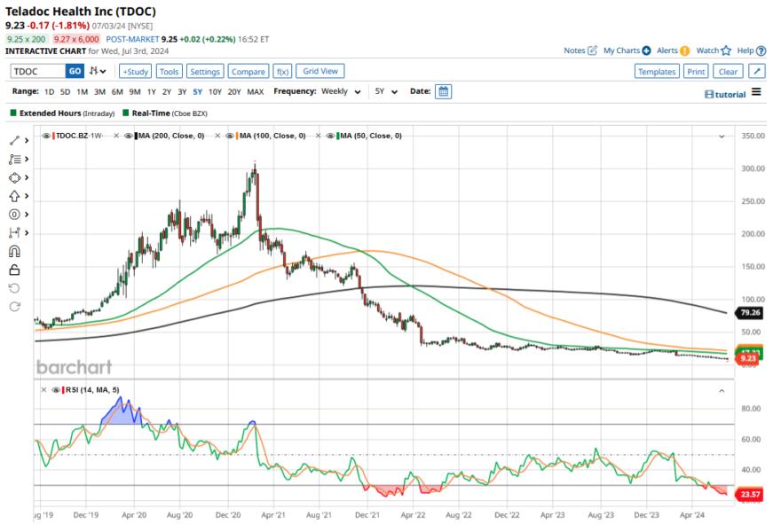Undo the last drawing action

coord(14,288)
